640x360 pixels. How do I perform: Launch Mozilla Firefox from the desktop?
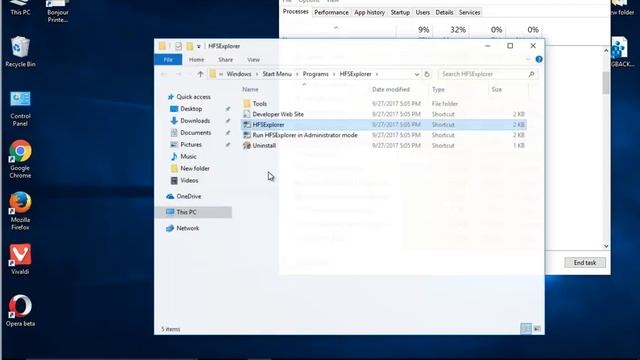coord(20,211)
